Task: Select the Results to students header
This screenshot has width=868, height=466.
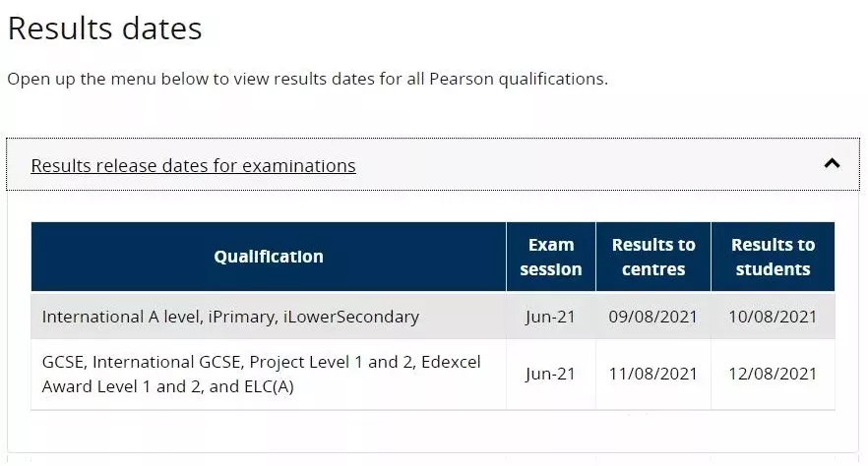Action: [773, 257]
